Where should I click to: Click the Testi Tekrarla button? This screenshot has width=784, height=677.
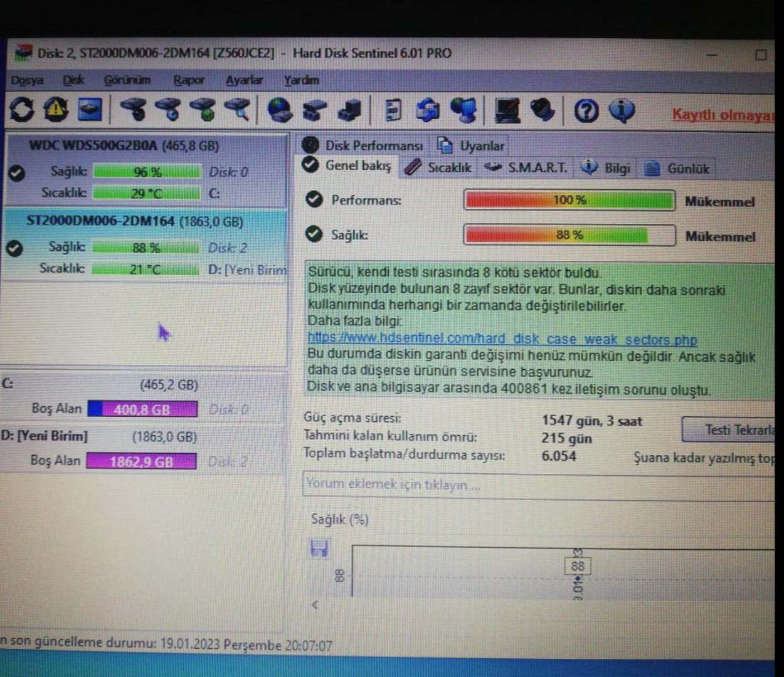point(728,429)
